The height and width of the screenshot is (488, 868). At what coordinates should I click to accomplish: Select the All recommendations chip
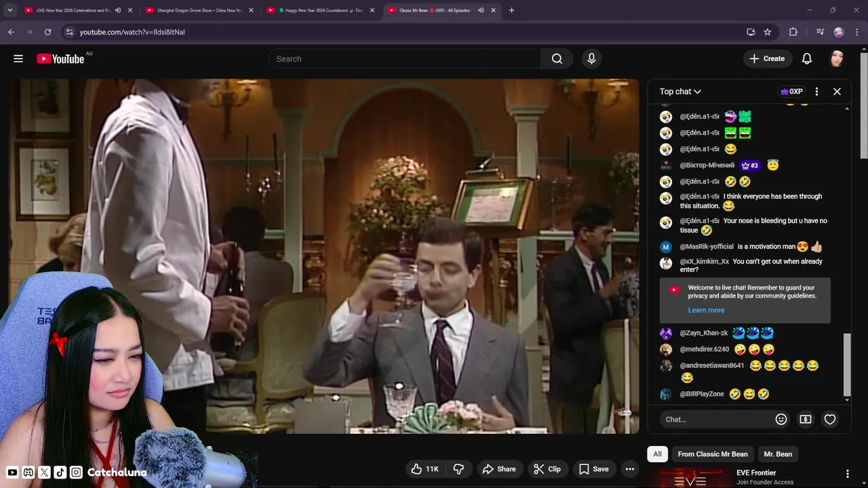click(657, 454)
